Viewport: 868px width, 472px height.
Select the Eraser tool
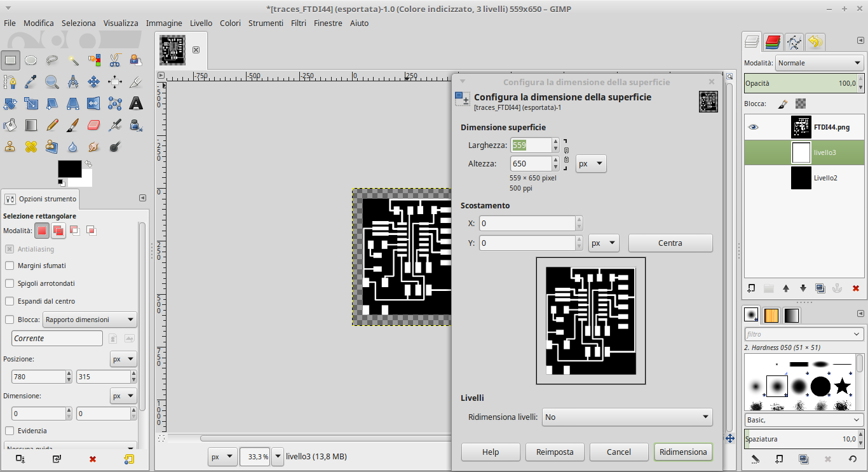pos(94,125)
